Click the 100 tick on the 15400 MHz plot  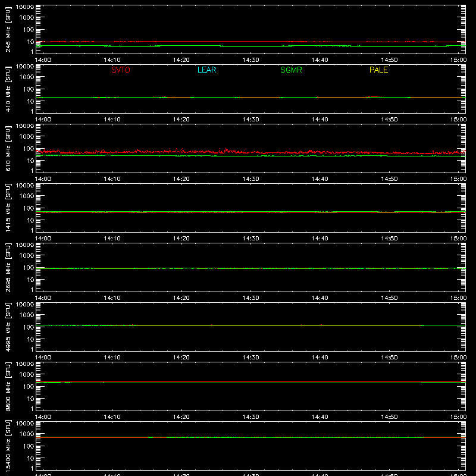[x=29, y=446]
